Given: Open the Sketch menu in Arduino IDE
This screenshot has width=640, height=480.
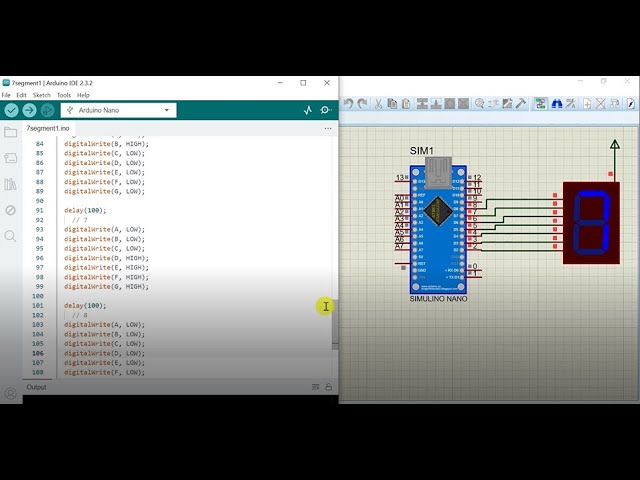Looking at the screenshot, I should (41, 95).
